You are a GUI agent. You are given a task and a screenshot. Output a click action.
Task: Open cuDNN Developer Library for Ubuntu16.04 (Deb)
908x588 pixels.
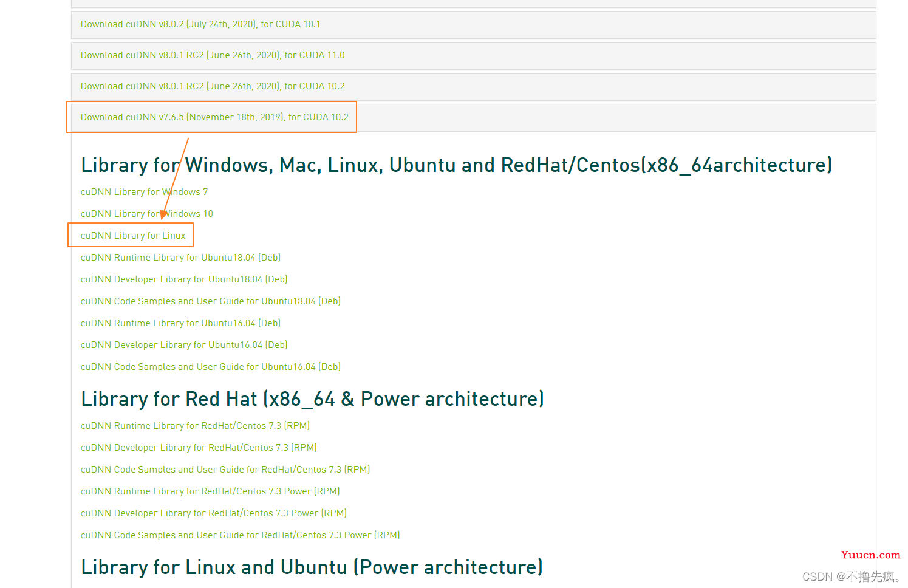click(x=184, y=345)
